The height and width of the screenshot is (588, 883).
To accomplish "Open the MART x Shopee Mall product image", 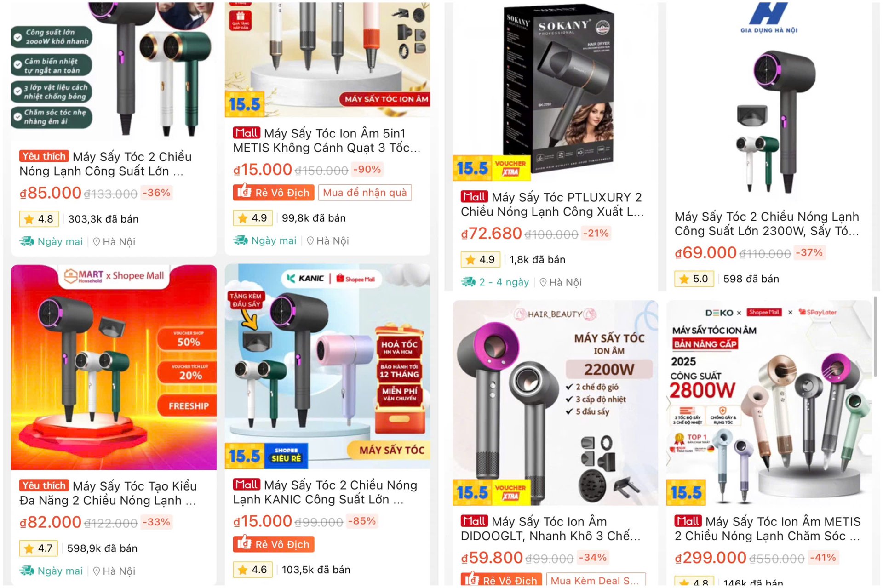I will coord(114,367).
